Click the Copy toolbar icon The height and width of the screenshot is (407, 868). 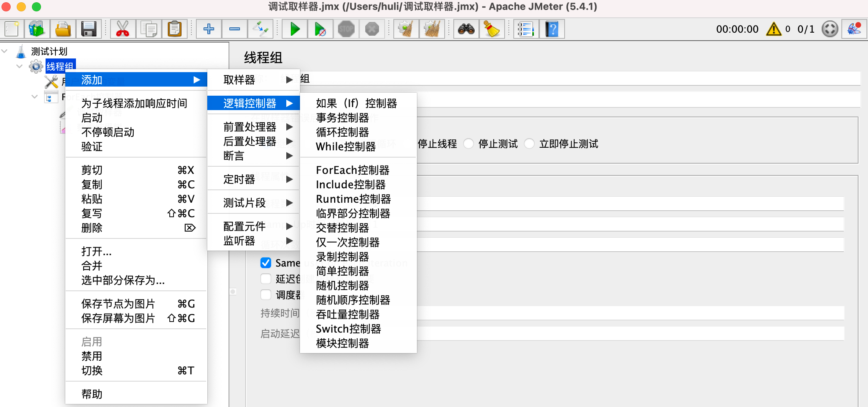click(x=148, y=29)
